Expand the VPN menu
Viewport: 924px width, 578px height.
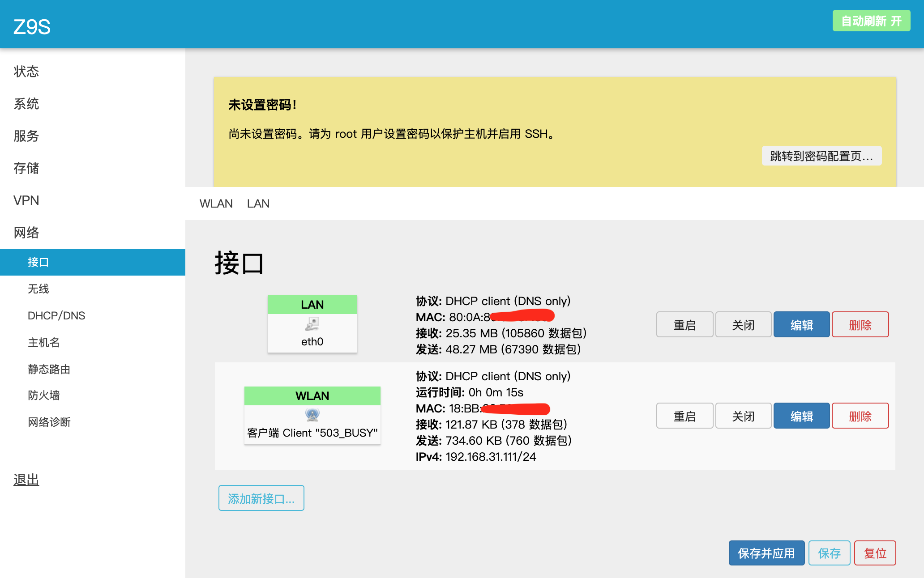(x=26, y=200)
